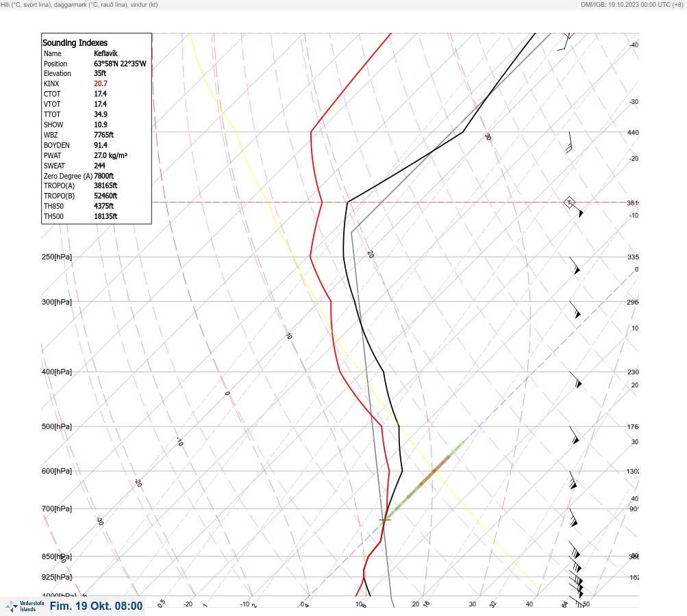Click the BOYDEN value 91.4

[x=100, y=145]
